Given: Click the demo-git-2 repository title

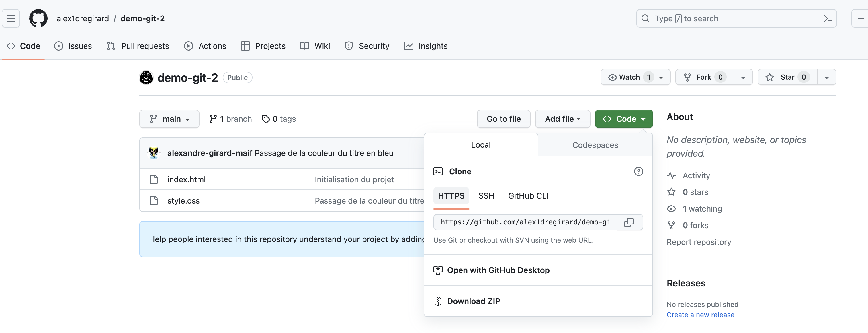Looking at the screenshot, I should click(188, 78).
